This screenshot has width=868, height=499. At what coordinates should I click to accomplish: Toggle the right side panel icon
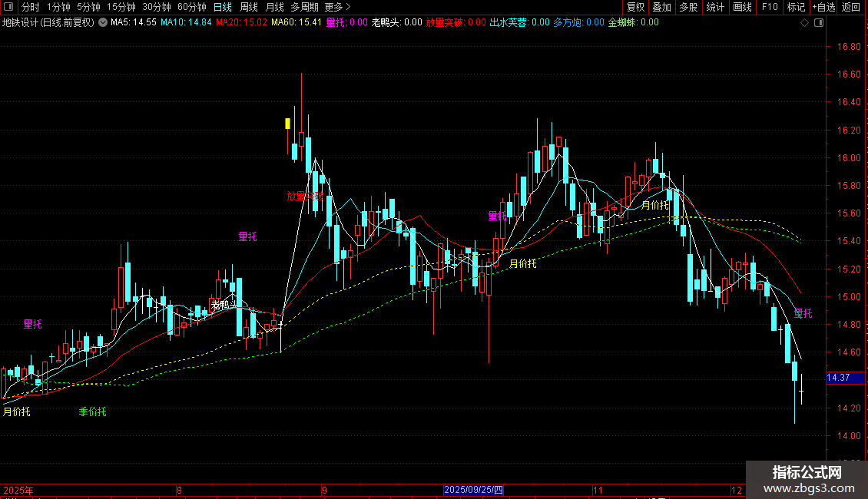click(819, 23)
